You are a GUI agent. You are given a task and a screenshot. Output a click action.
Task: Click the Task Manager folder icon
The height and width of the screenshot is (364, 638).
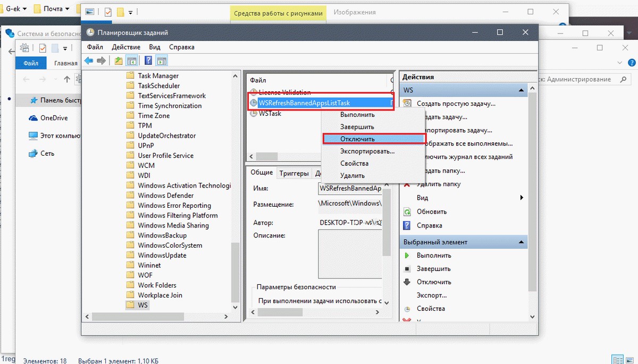coord(130,76)
